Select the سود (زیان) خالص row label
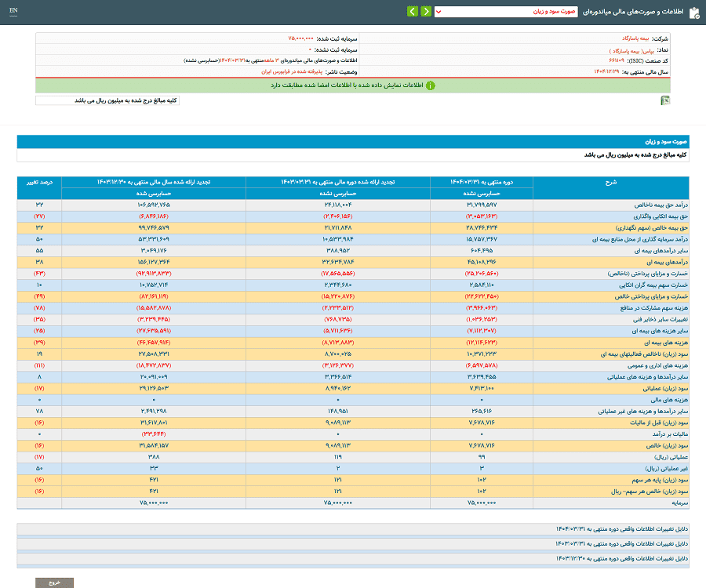This screenshot has width=706, height=588. pyautogui.click(x=668, y=446)
